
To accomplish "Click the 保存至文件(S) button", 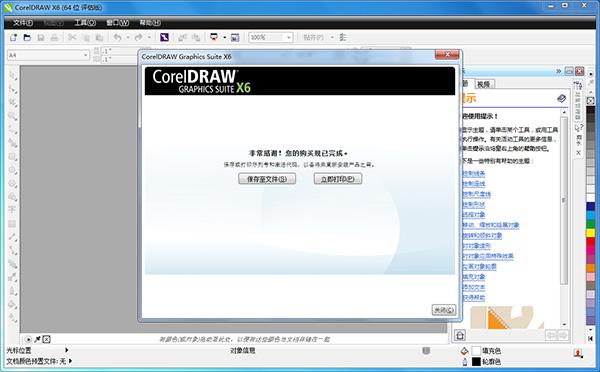I will click(267, 179).
